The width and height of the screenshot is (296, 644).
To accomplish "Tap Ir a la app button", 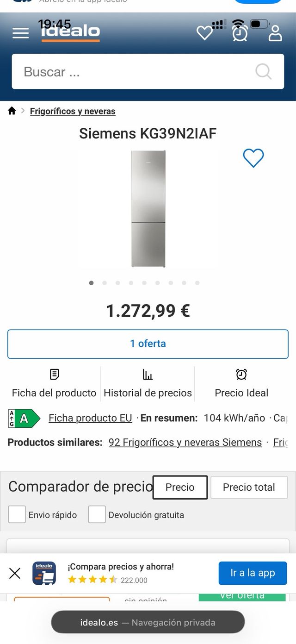I will tap(253, 573).
